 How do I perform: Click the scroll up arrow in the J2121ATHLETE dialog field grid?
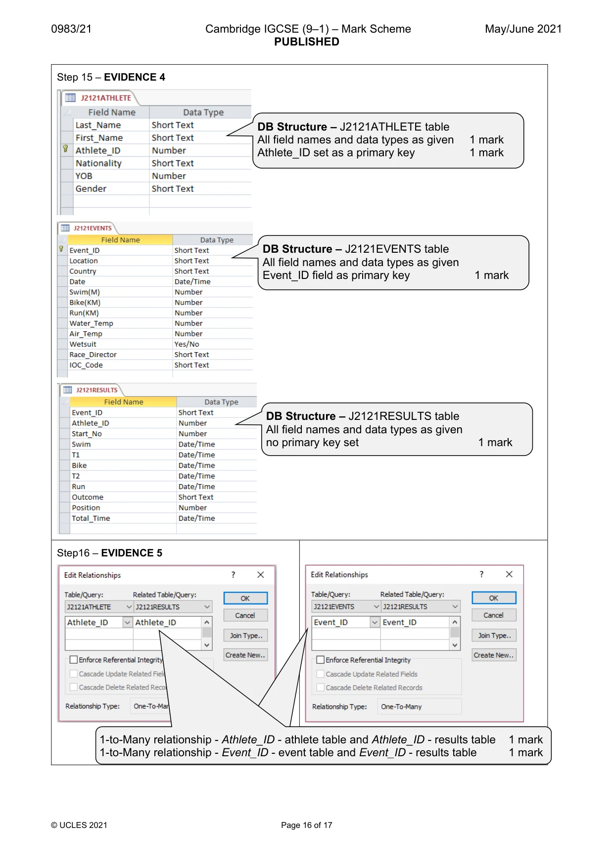pyautogui.click(x=207, y=622)
